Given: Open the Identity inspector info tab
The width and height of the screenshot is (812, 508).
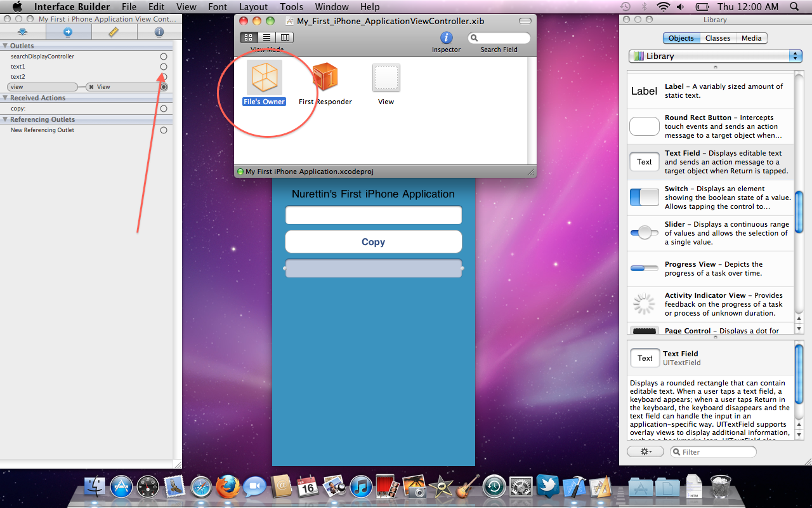Looking at the screenshot, I should pyautogui.click(x=159, y=32).
